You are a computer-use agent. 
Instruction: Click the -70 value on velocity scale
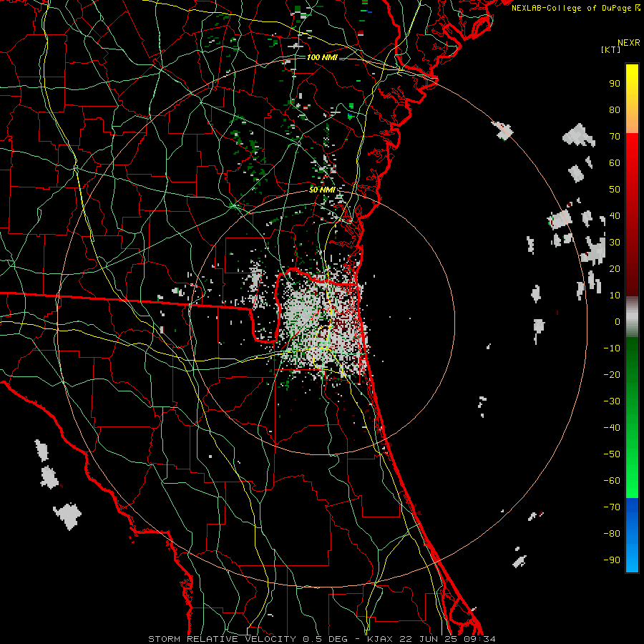[612, 507]
